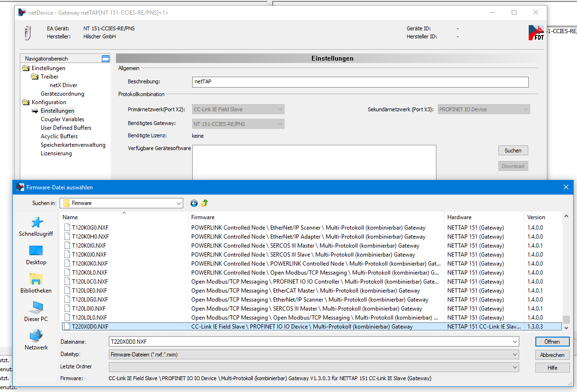Screen dimensions: 577x392
Task: Click the Beschreibung field containing netTAP
Action: 360,82
